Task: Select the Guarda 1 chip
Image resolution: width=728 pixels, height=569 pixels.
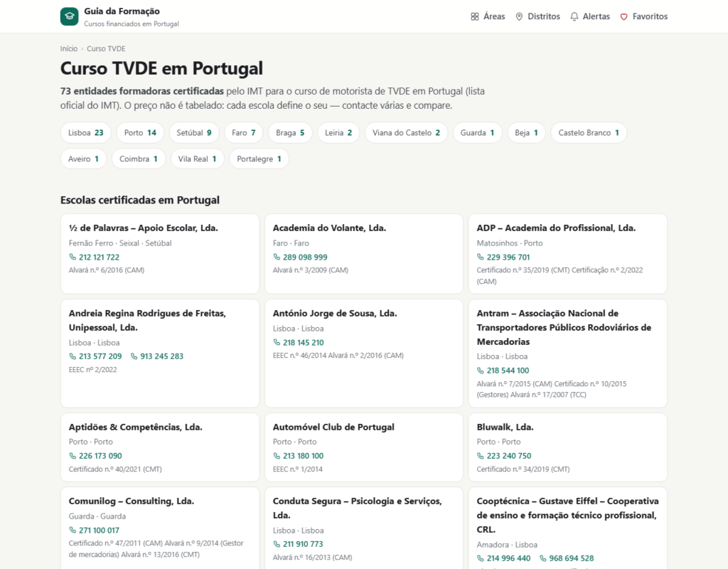Action: 477,133
